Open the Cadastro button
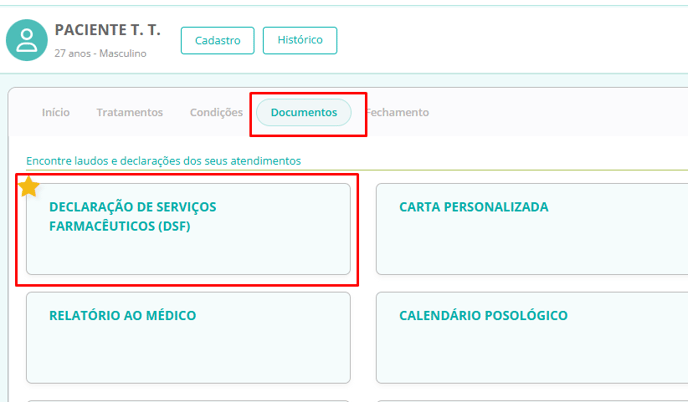Viewport: 688px width, 402px height. [218, 41]
